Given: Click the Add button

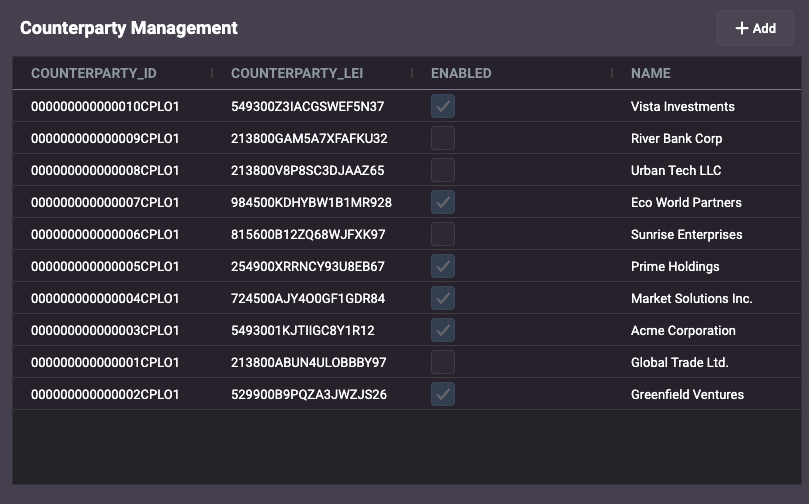Looking at the screenshot, I should click(755, 28).
